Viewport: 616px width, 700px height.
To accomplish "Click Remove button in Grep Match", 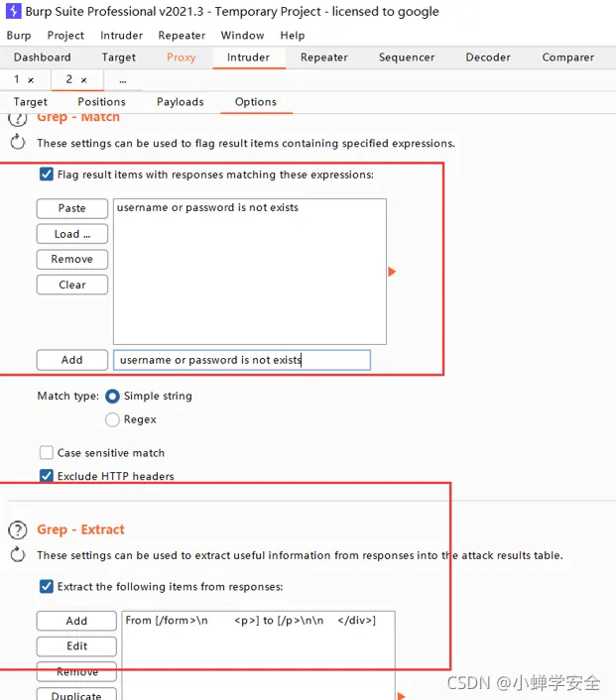I will (x=72, y=260).
